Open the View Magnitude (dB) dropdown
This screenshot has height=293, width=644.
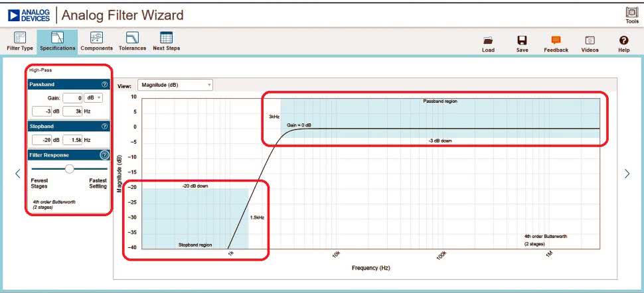pyautogui.click(x=175, y=85)
